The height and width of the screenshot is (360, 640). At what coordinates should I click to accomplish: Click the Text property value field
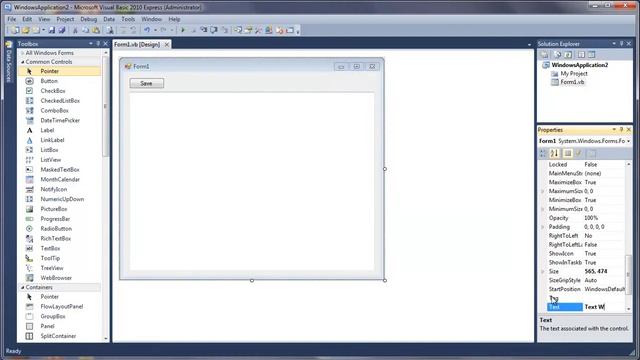pos(604,307)
